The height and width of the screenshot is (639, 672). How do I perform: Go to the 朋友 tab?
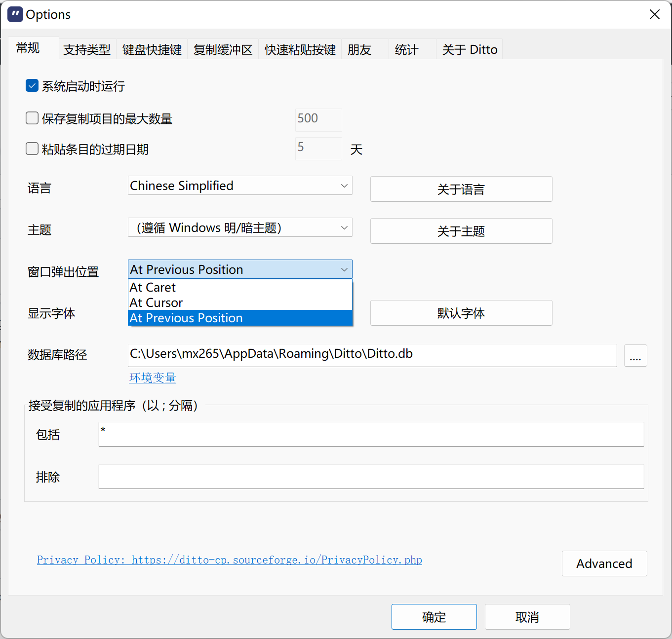(365, 49)
